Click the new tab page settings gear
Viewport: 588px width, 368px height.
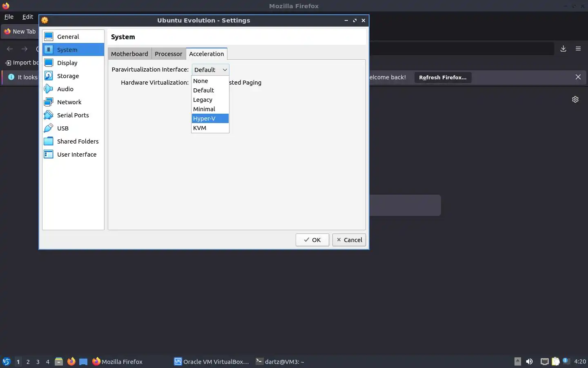point(575,99)
